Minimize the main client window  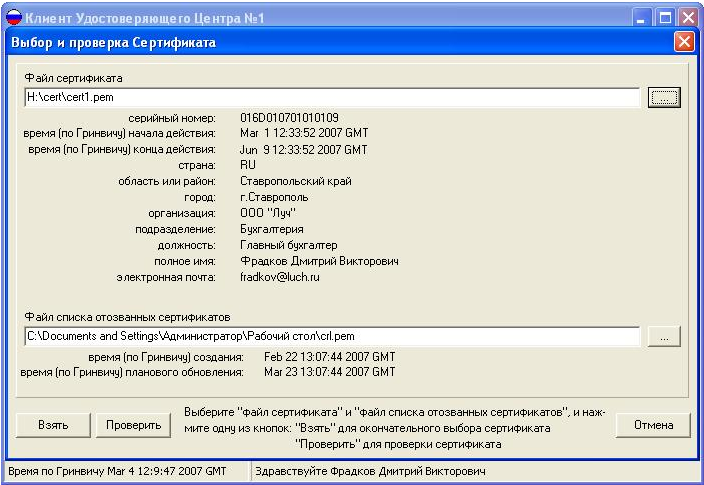click(x=641, y=18)
